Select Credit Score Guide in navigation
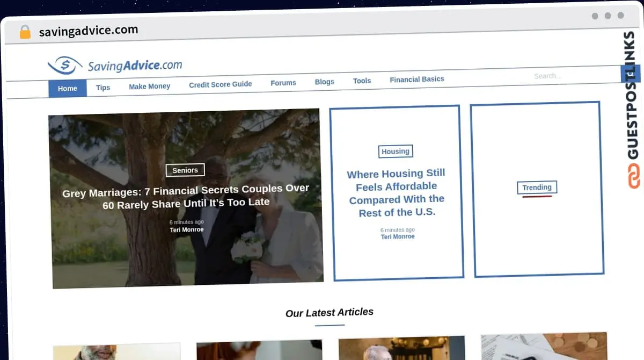 (220, 84)
